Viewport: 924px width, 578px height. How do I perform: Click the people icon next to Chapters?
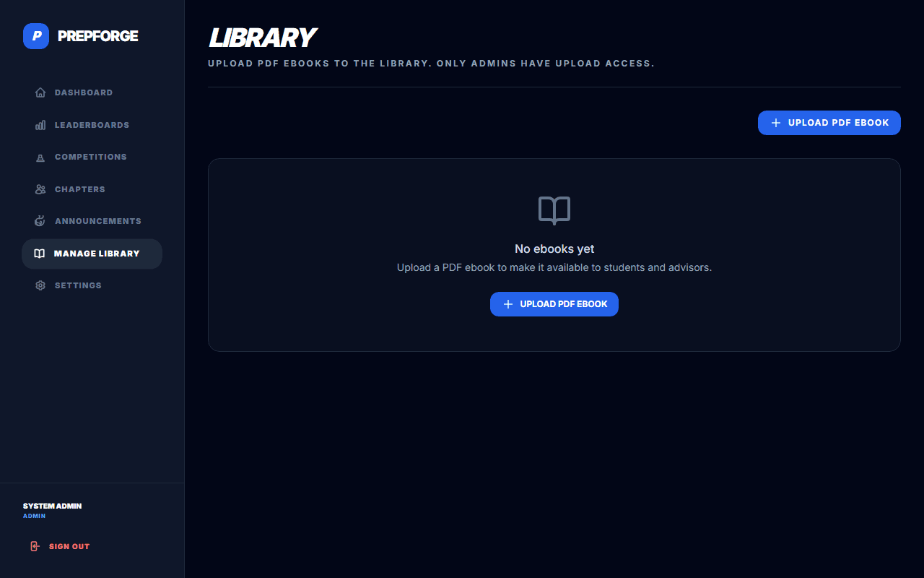(x=40, y=189)
